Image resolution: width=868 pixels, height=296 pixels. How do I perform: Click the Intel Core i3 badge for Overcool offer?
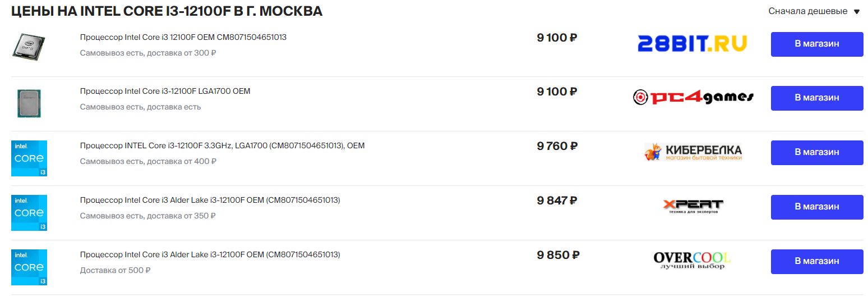(x=29, y=267)
